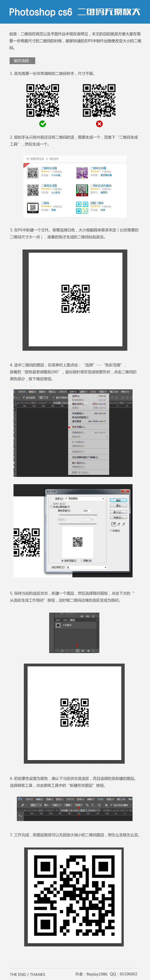Click the 我的应用 breadcrumb link
This screenshot has height=980, width=150.
point(54,159)
